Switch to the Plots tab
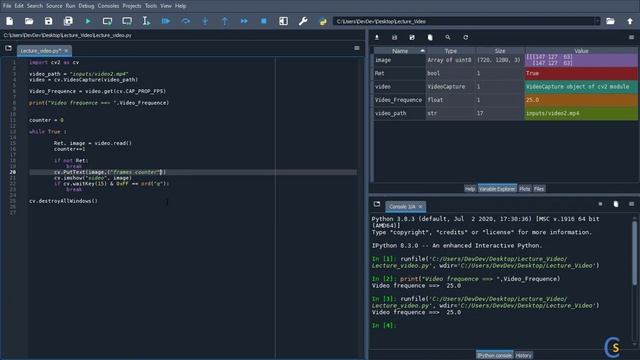Image resolution: width=640 pixels, height=360 pixels. click(525, 189)
